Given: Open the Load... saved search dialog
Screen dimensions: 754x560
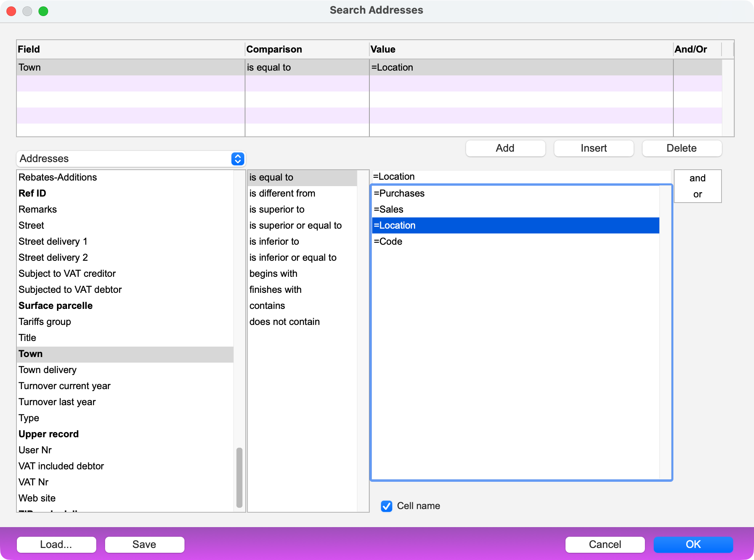Looking at the screenshot, I should coord(56,544).
